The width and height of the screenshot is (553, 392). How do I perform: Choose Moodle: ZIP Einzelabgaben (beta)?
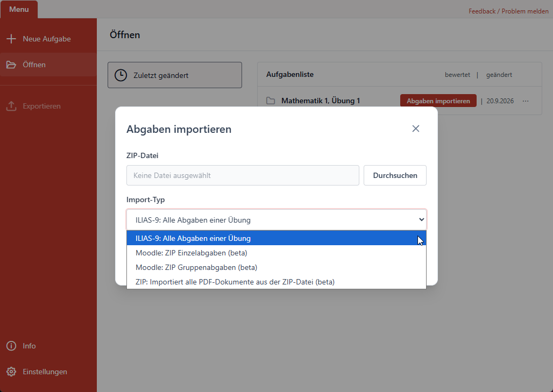pyautogui.click(x=276, y=253)
